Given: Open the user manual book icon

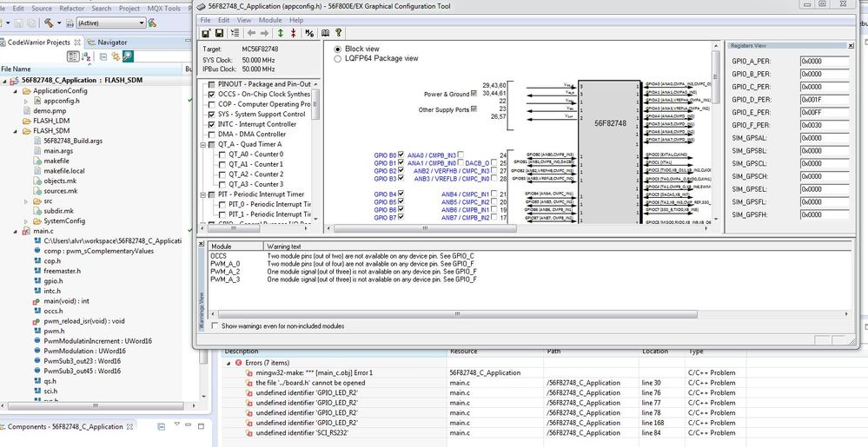Looking at the screenshot, I should click(x=326, y=33).
